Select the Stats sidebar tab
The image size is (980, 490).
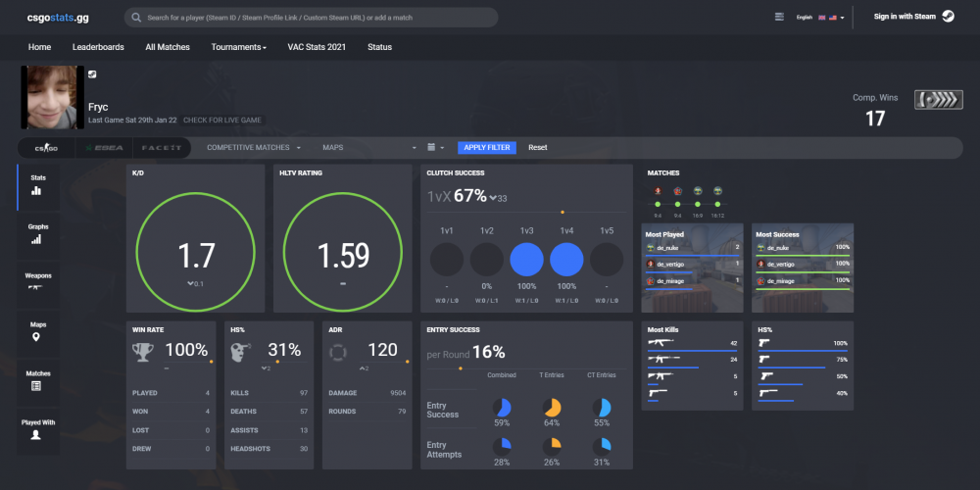(x=39, y=185)
